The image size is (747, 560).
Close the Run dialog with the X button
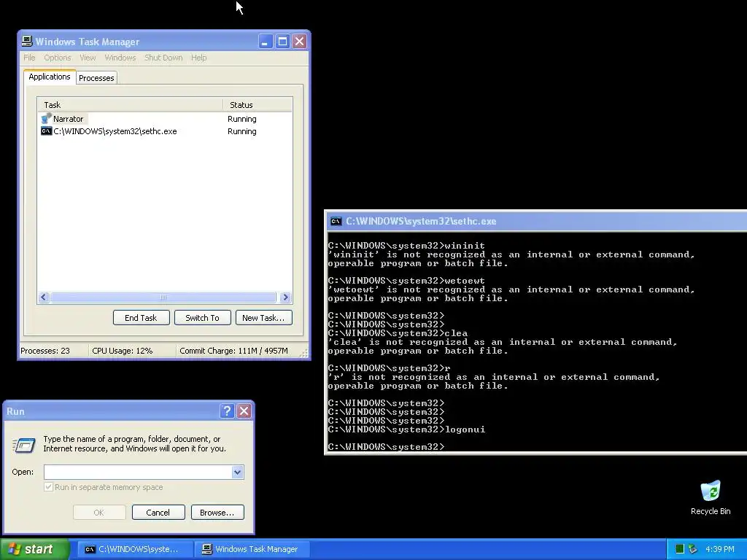[x=244, y=411]
